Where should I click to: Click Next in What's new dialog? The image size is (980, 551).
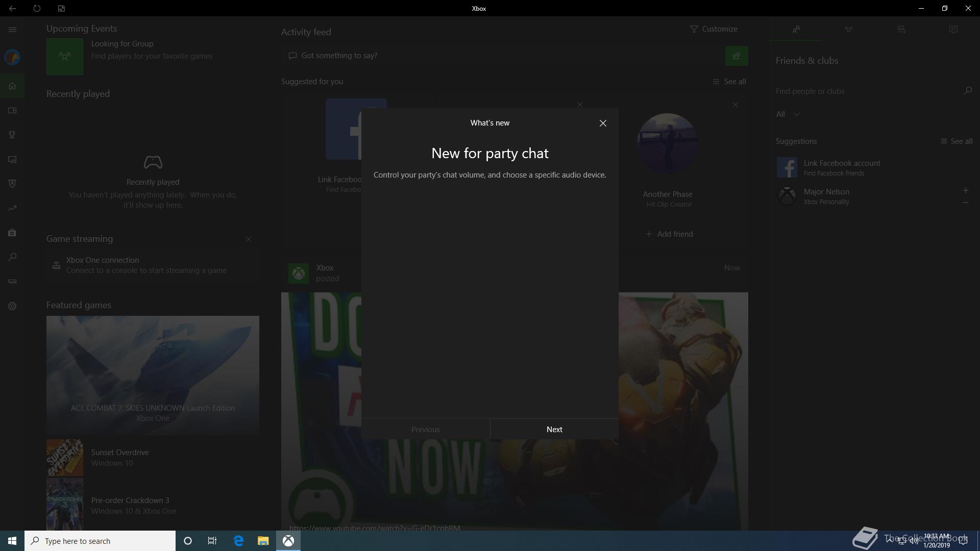[554, 429]
